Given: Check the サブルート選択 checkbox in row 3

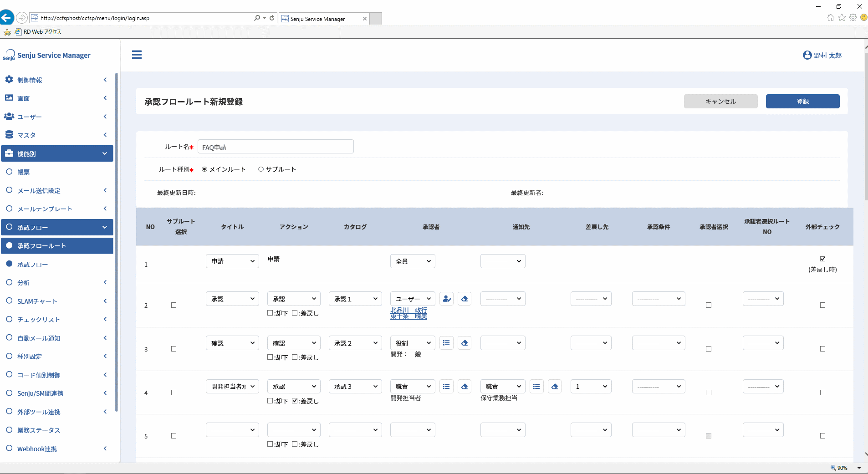Looking at the screenshot, I should pos(174,349).
